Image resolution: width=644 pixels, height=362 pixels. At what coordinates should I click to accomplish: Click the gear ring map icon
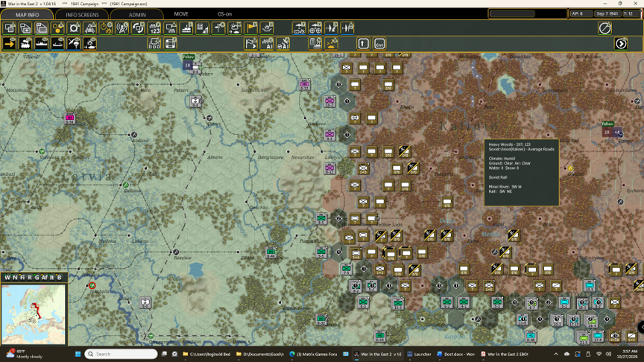click(74, 28)
